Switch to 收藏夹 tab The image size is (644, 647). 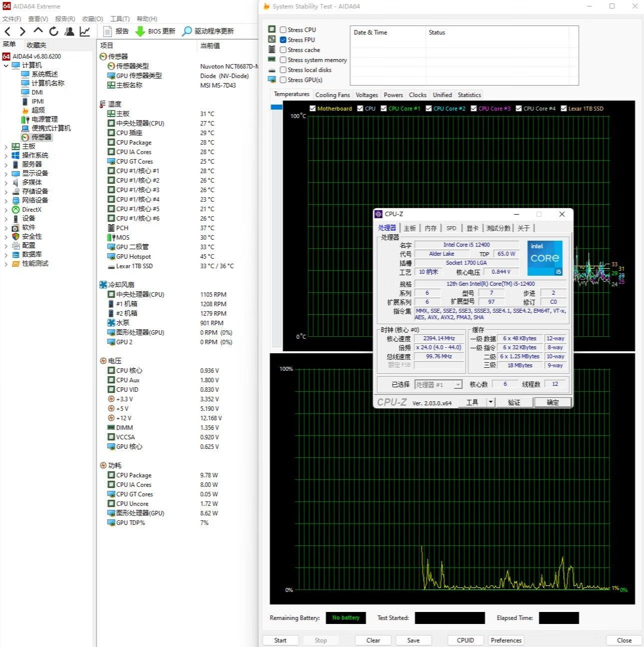pyautogui.click(x=36, y=45)
